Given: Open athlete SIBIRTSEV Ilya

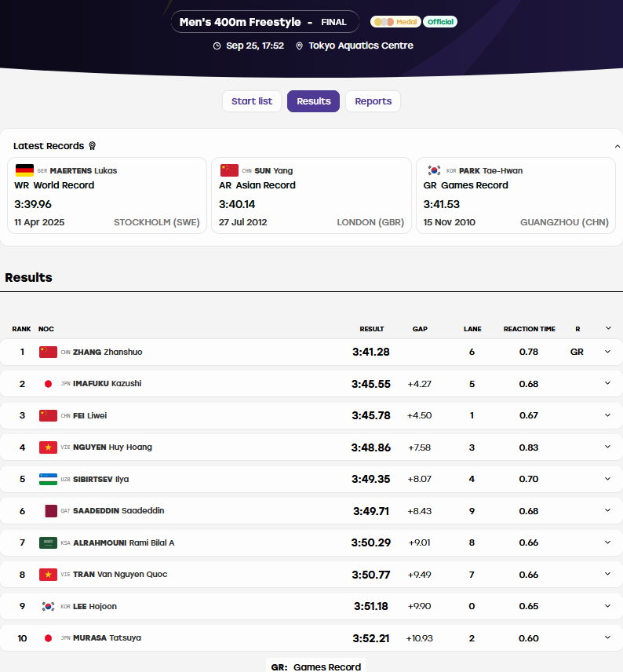Looking at the screenshot, I should click(x=100, y=479).
